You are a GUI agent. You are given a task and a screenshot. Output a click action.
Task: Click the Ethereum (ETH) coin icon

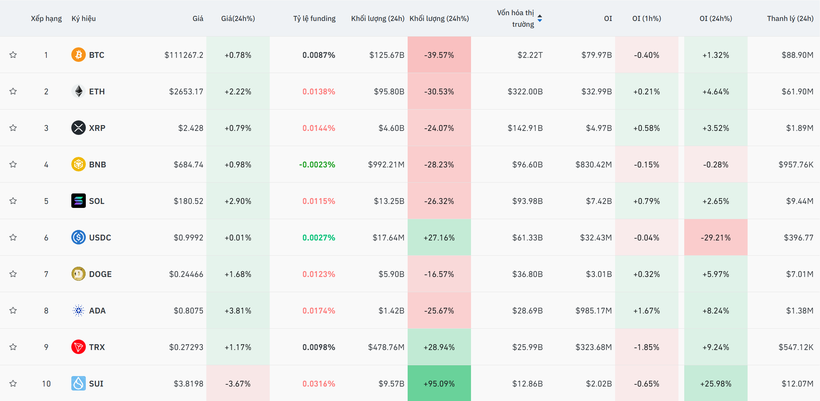pyautogui.click(x=78, y=91)
